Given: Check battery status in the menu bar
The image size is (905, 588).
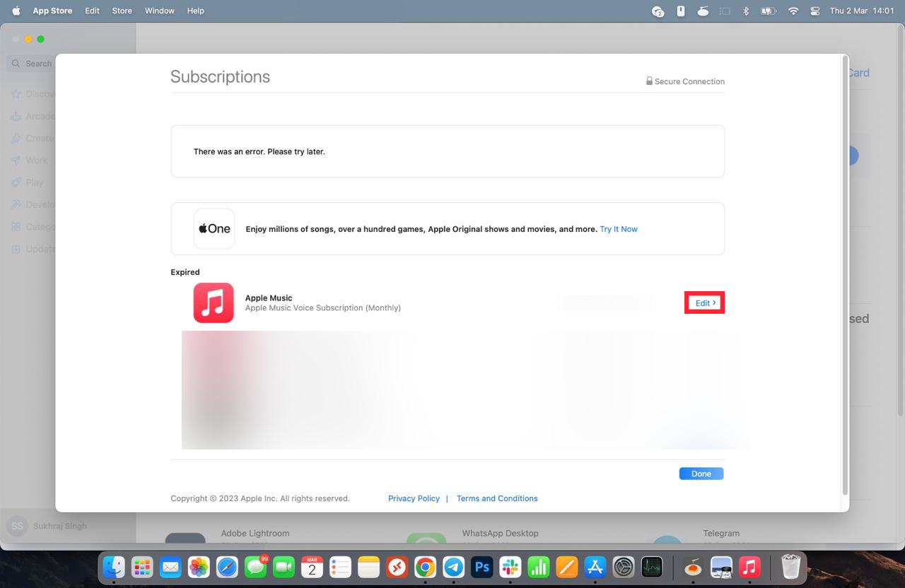Looking at the screenshot, I should tap(768, 11).
